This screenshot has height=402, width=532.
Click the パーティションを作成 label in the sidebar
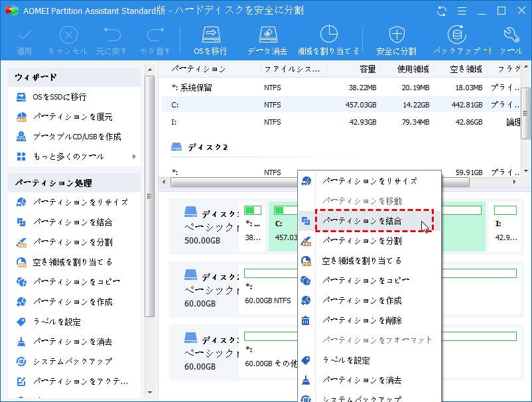72,302
